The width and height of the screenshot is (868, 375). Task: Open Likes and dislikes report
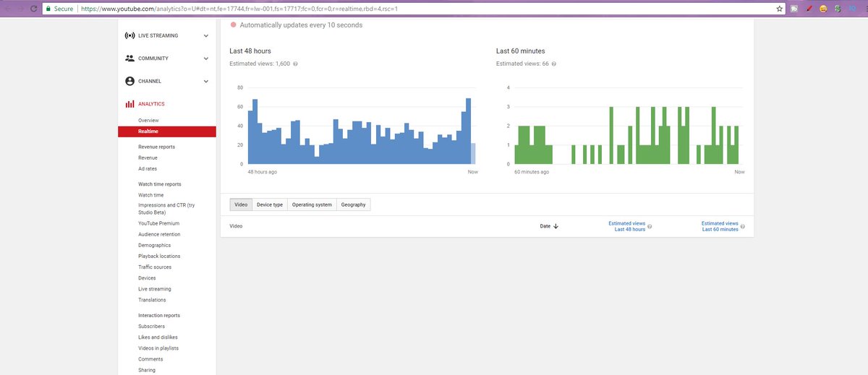point(158,337)
